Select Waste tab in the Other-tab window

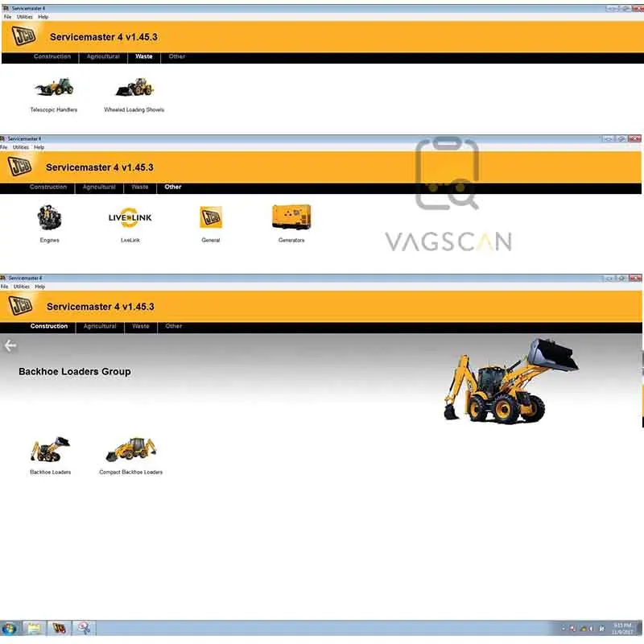pos(139,187)
